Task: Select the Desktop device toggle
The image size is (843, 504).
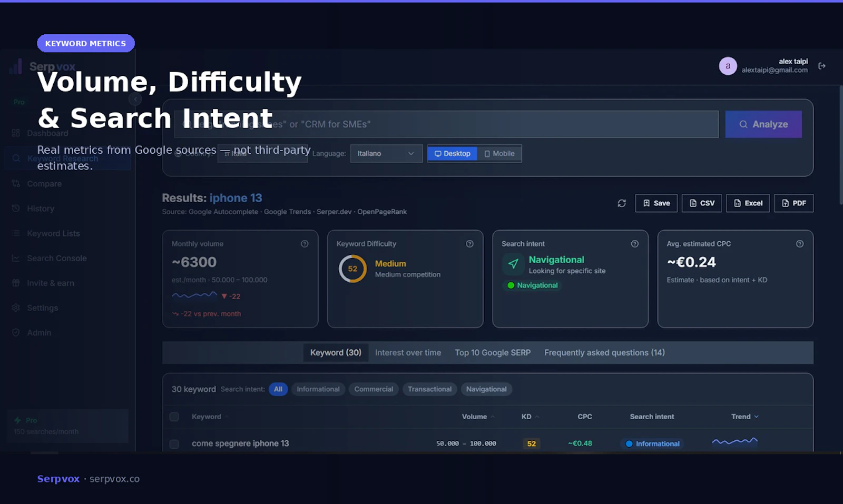Action: (453, 153)
